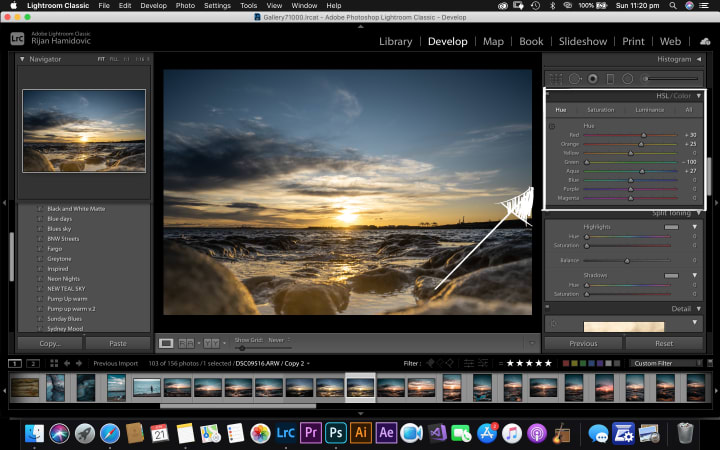Go forward with the filmstrip right arrow
This screenshot has height=450, width=720.
[79, 363]
